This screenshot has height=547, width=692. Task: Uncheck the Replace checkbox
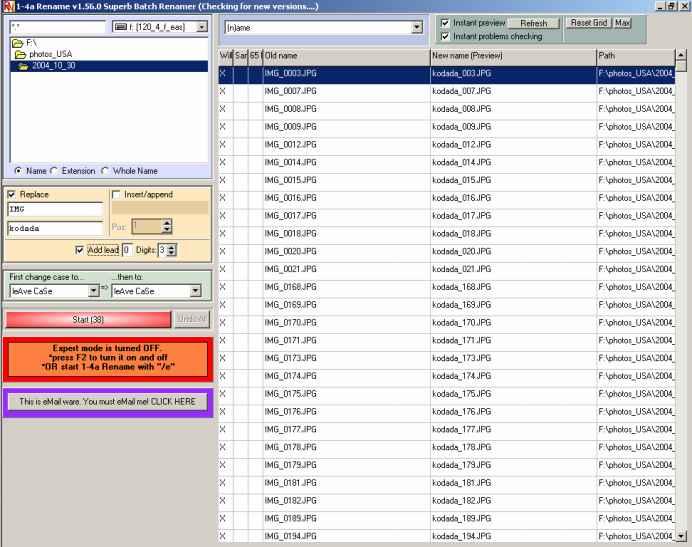coord(12,194)
